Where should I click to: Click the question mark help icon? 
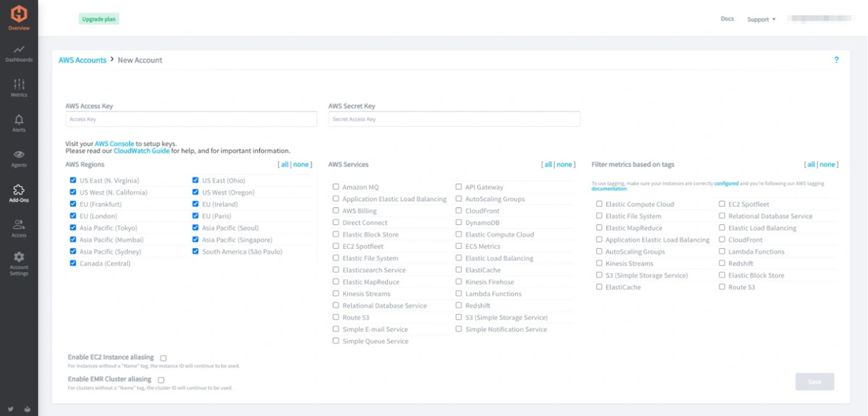coord(836,60)
